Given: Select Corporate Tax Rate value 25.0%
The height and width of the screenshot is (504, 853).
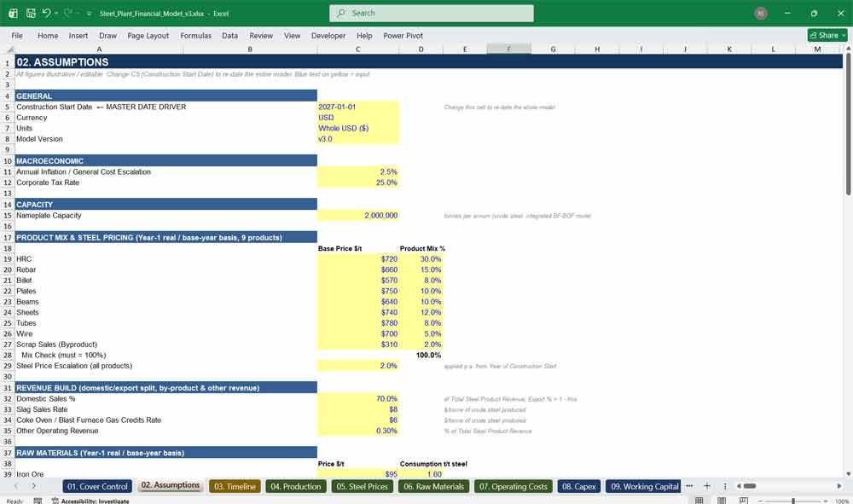Looking at the screenshot, I should [x=358, y=182].
